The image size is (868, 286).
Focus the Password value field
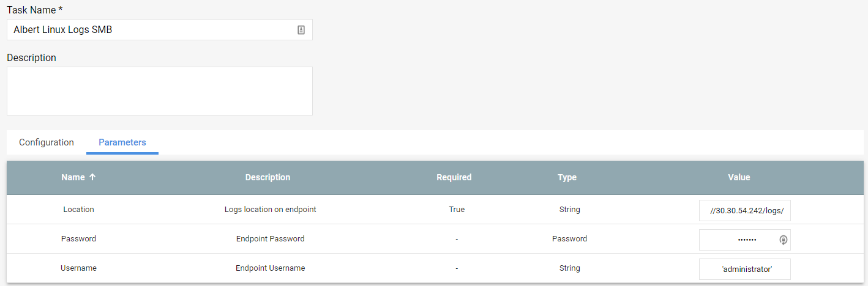pyautogui.click(x=745, y=240)
